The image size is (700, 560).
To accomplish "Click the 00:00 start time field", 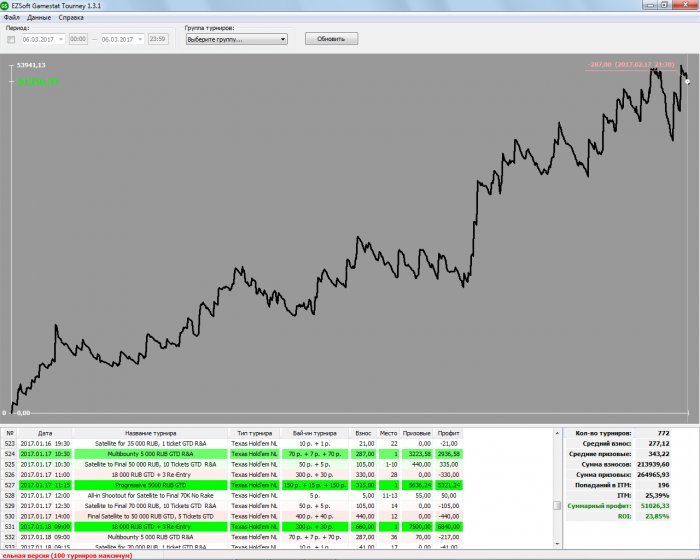I will pos(78,39).
